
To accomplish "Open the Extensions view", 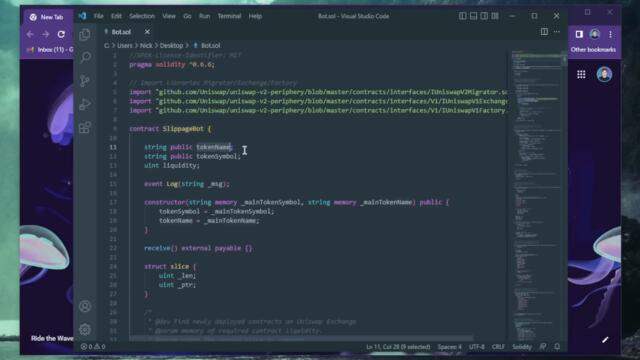I will coord(85,127).
